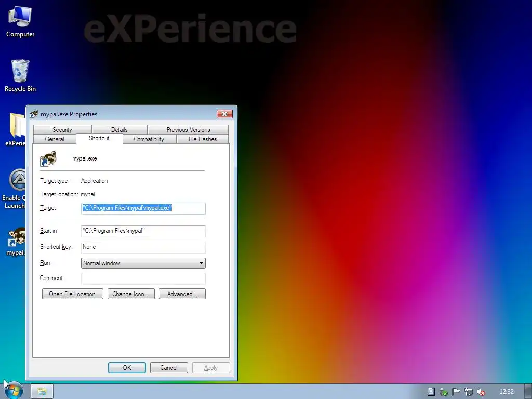
Task: Click the muted volume speaker tray icon
Action: click(481, 392)
